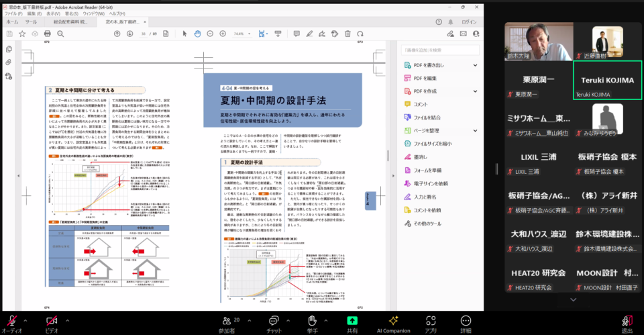The image size is (644, 335).
Task: Add a comment with speech bubble tool
Action: (297, 34)
